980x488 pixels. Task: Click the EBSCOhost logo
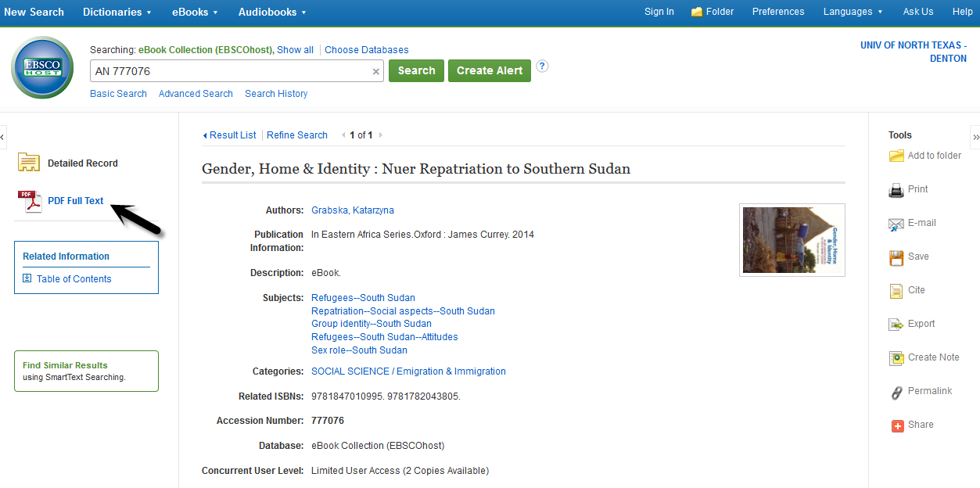(42, 67)
